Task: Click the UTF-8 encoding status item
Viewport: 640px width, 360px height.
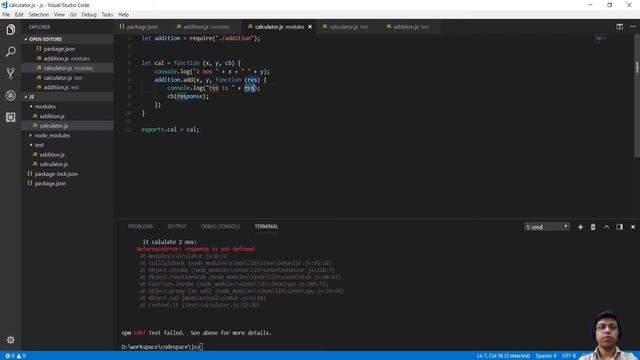Action: 569,356
